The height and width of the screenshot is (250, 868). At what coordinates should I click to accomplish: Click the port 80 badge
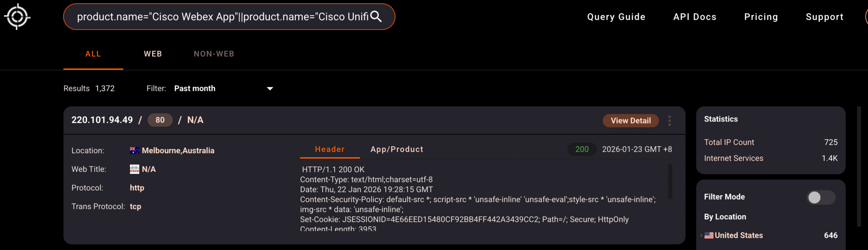pyautogui.click(x=160, y=120)
